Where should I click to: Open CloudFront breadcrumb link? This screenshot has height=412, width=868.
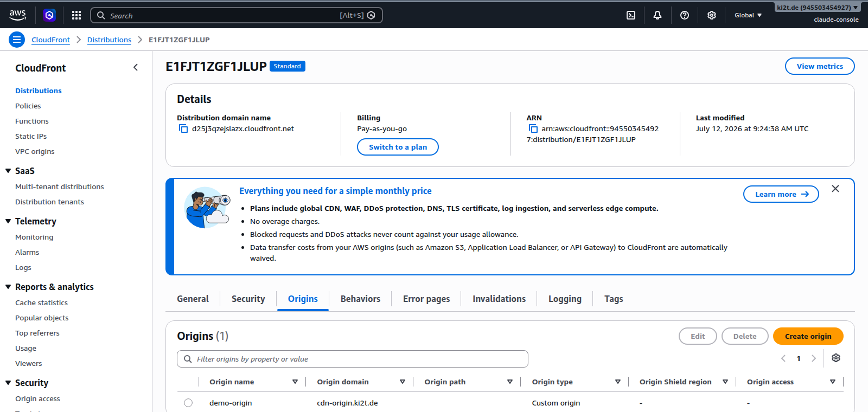(x=50, y=40)
